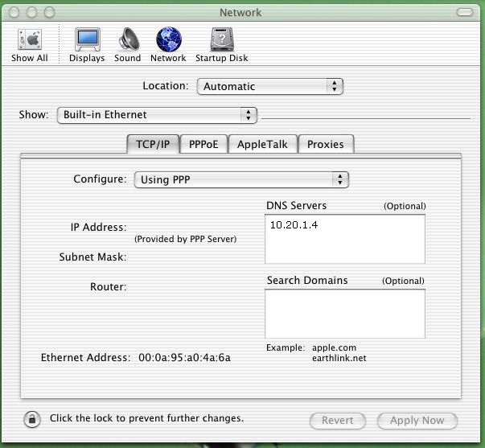The image size is (485, 448).
Task: Click the Revert button
Action: coord(338,421)
